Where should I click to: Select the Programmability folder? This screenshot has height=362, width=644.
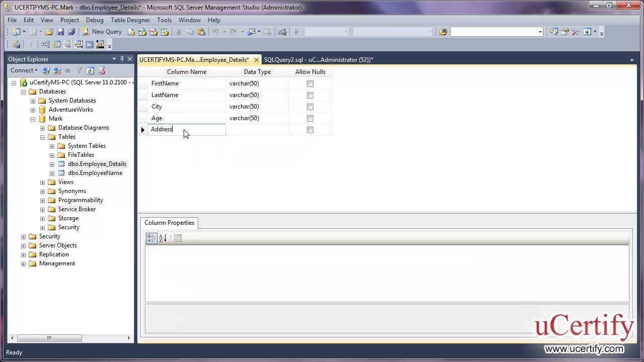[x=80, y=200]
